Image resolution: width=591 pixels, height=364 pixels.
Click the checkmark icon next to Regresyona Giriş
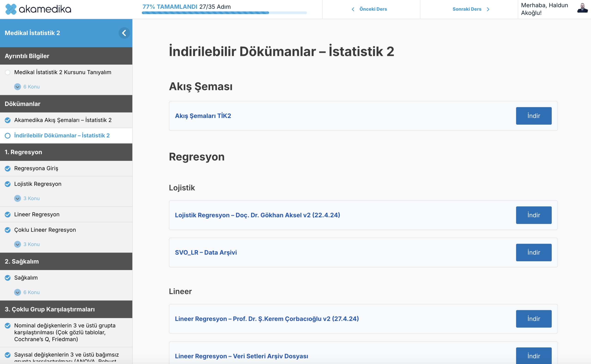8,168
